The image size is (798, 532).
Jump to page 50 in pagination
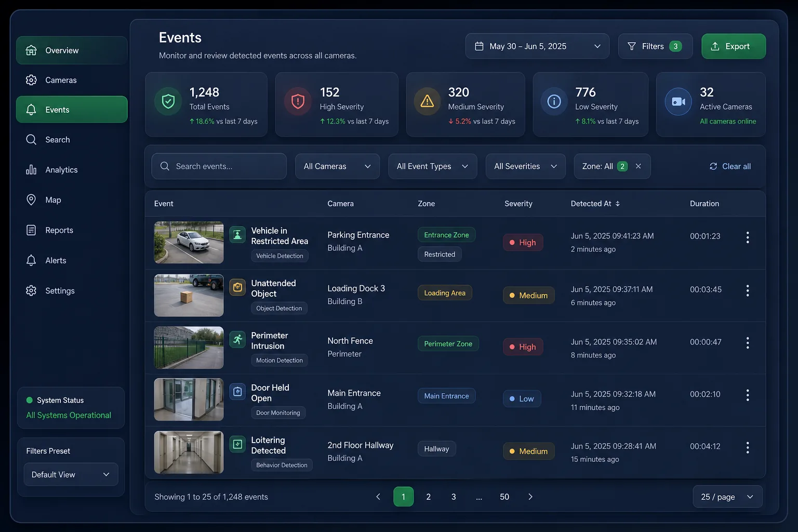click(x=504, y=497)
